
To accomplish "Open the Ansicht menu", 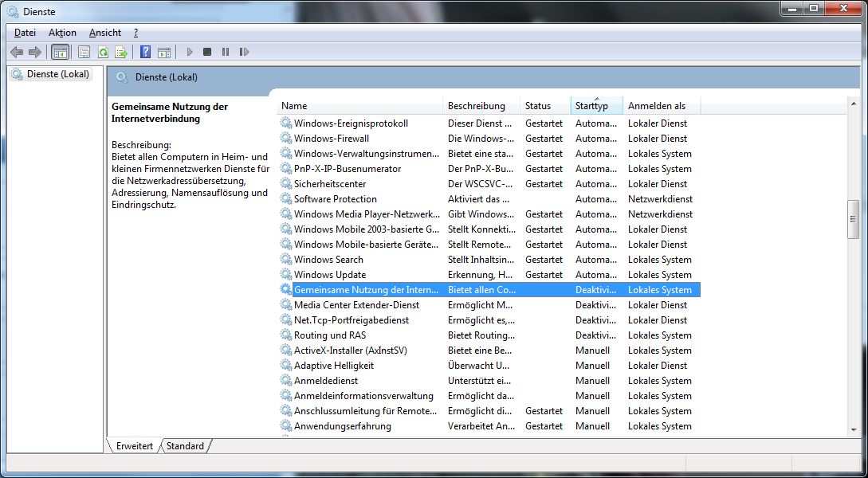I will tap(105, 33).
